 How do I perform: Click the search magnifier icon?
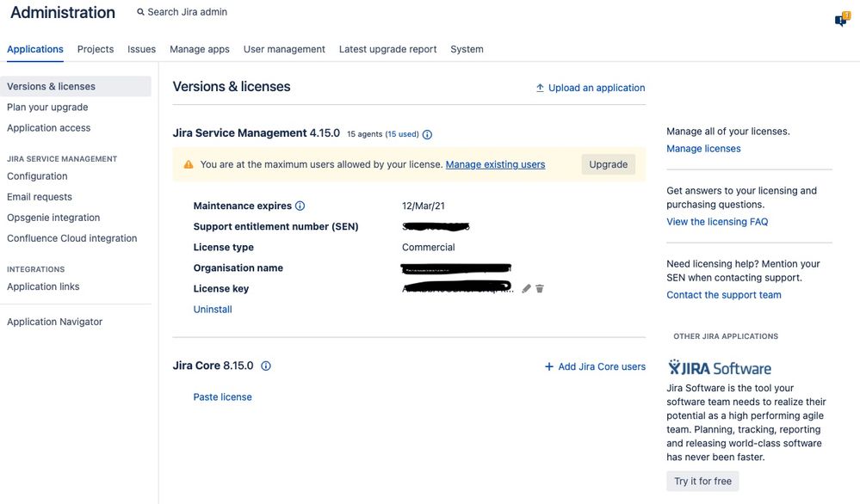point(139,12)
